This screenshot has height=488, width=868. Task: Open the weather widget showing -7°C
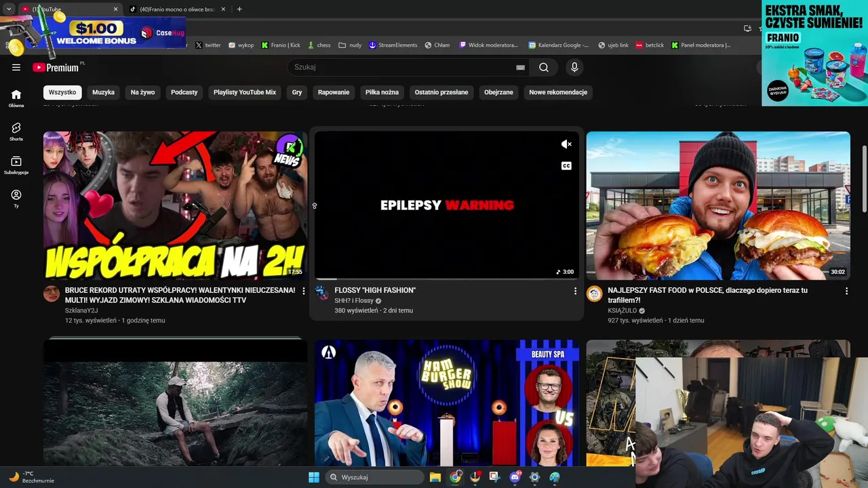(x=31, y=477)
